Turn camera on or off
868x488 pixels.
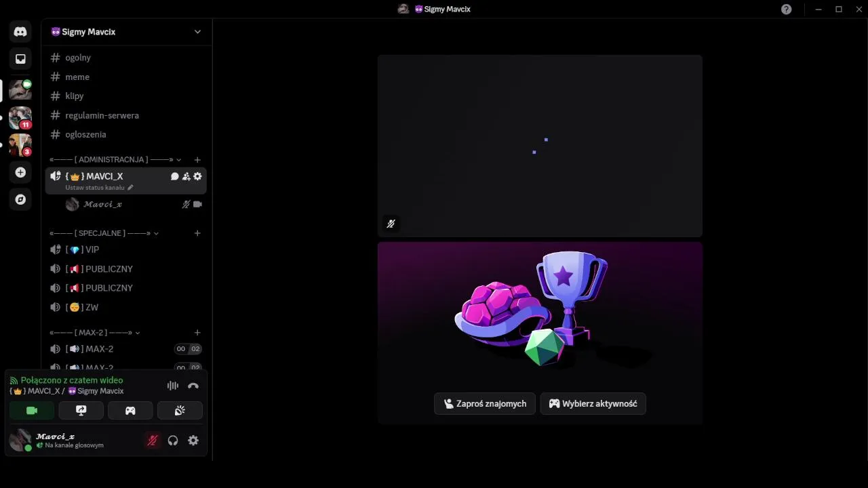[32, 410]
